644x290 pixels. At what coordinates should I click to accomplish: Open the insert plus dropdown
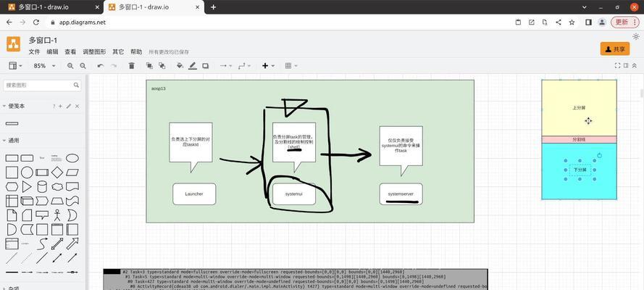[x=268, y=66]
